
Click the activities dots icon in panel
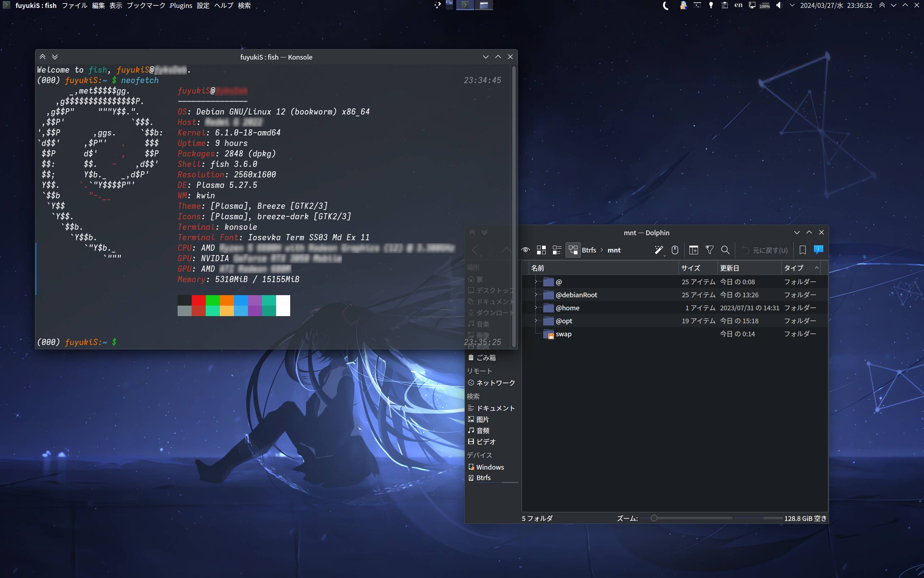pyautogui.click(x=437, y=5)
